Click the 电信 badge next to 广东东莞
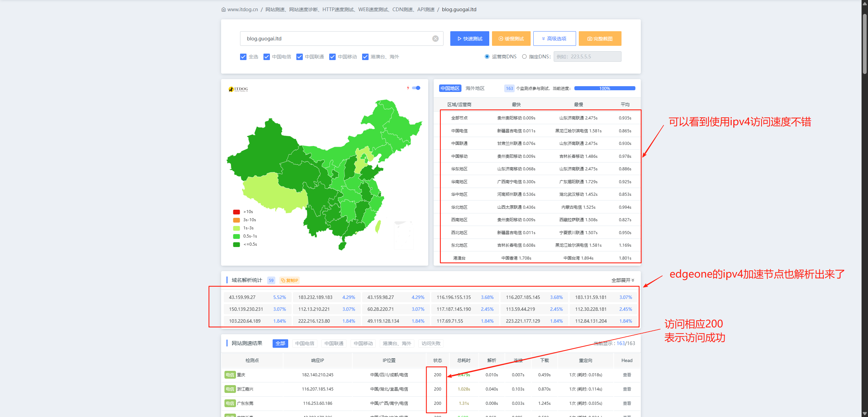This screenshot has height=417, width=868. 230,403
